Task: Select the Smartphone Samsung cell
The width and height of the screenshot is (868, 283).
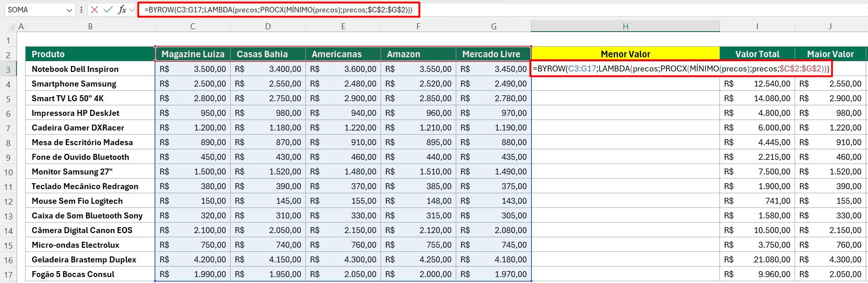Action: click(90, 83)
